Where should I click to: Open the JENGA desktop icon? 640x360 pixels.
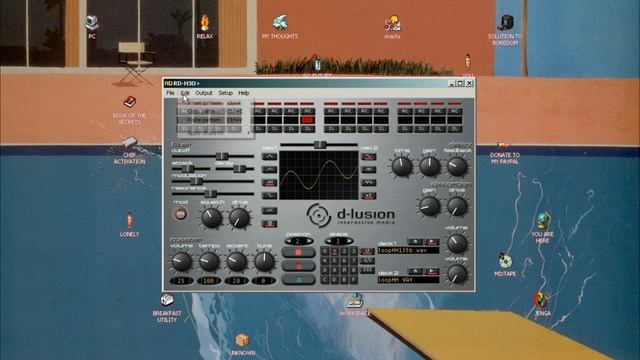coord(542,304)
